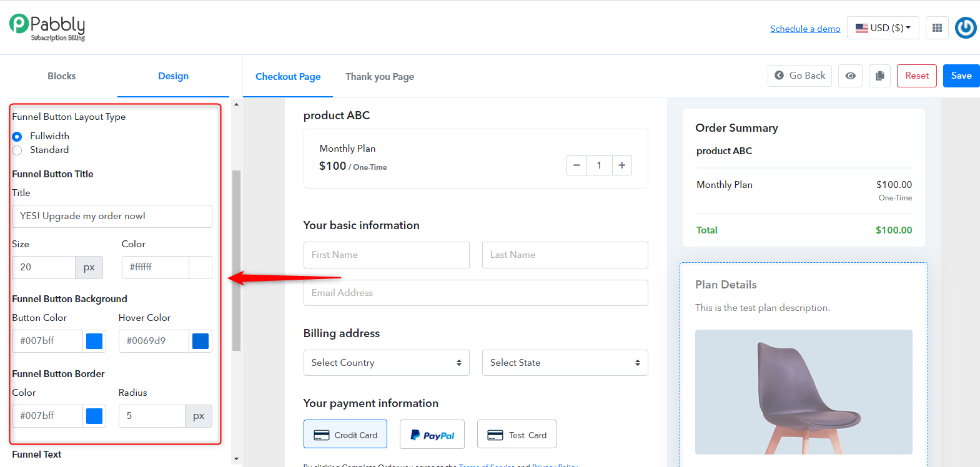Click the eye preview icon button
Image resolution: width=980 pixels, height=467 pixels.
850,76
